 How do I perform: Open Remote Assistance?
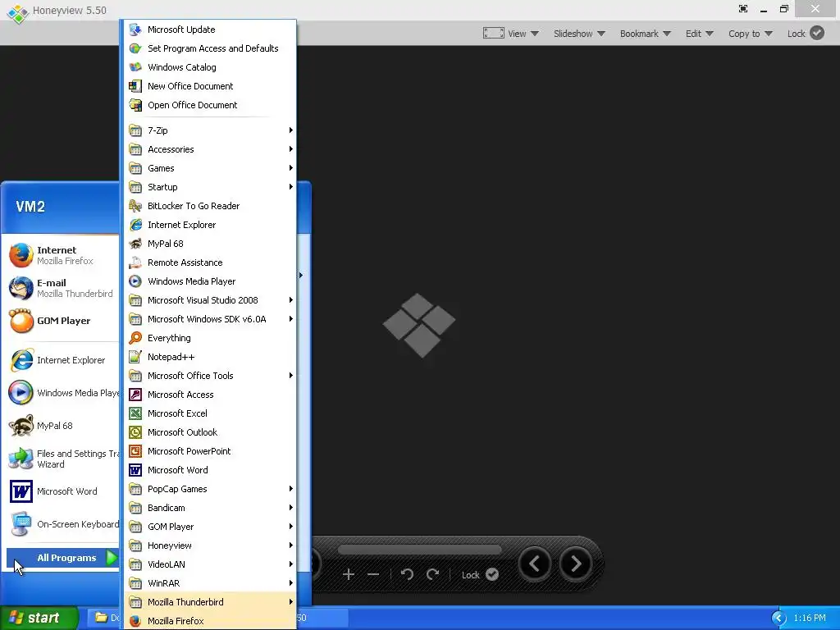pos(210,262)
